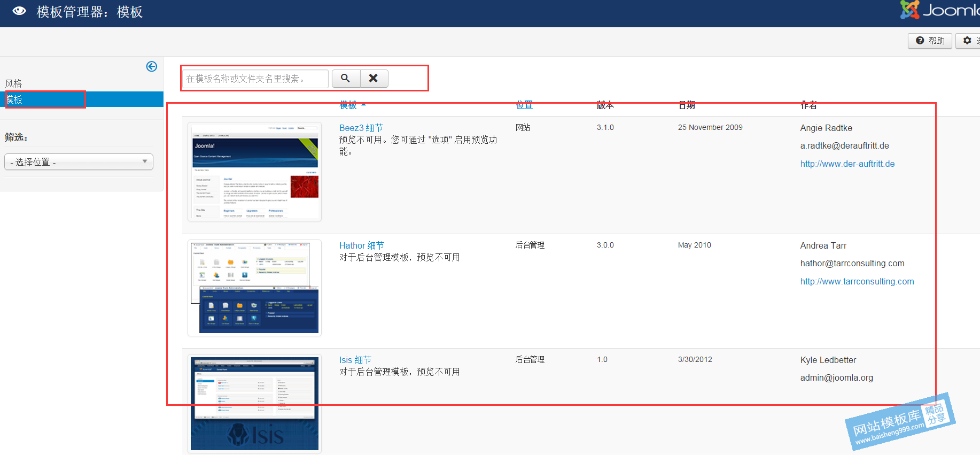This screenshot has width=980, height=455.
Task: Click Hathor description 对于后台管理模板
Action: [400, 257]
